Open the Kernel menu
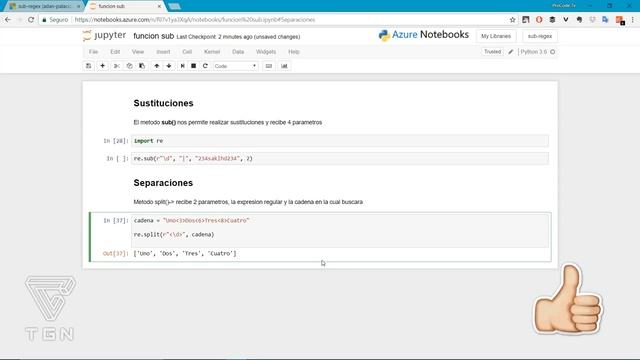 coord(212,52)
